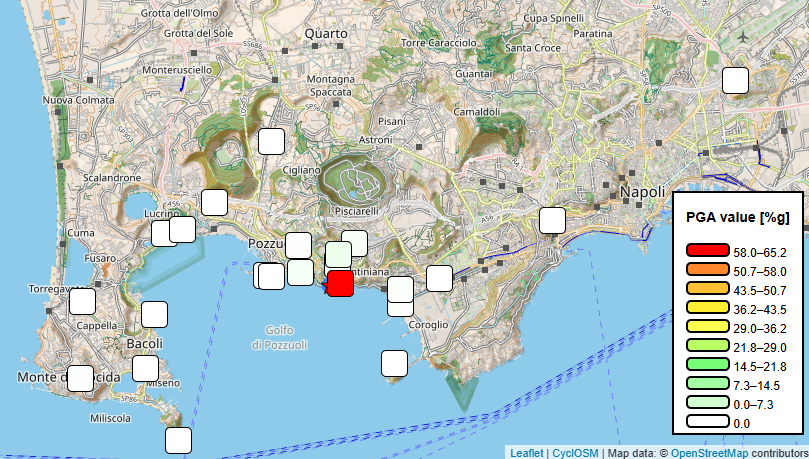Click the Monterusciello label
Screen dimensions: 809x459
click(x=177, y=70)
